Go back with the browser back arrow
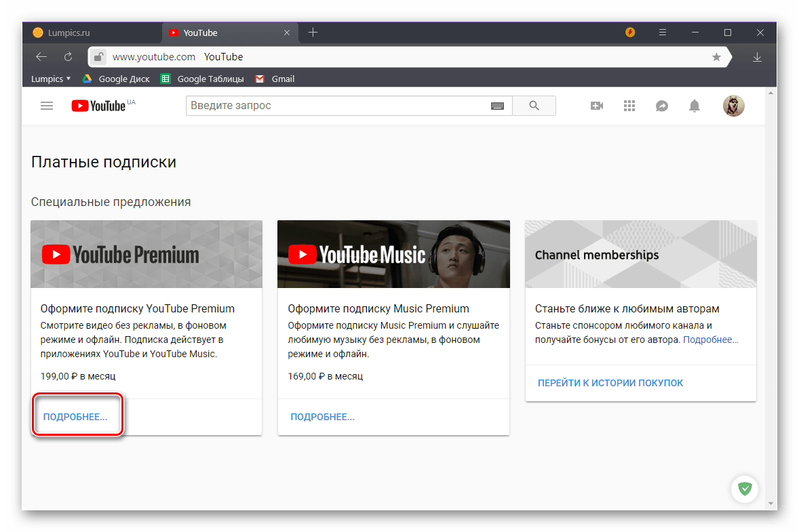 click(x=41, y=57)
